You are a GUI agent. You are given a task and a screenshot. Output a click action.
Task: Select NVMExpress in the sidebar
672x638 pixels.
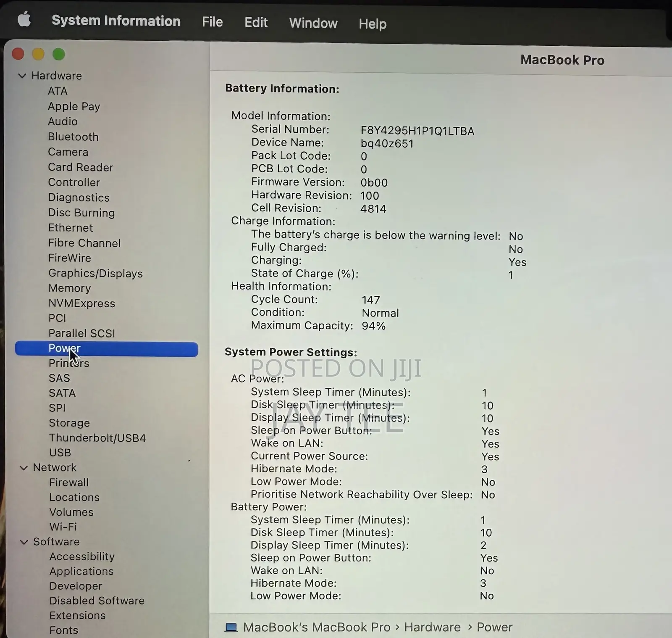[81, 303]
